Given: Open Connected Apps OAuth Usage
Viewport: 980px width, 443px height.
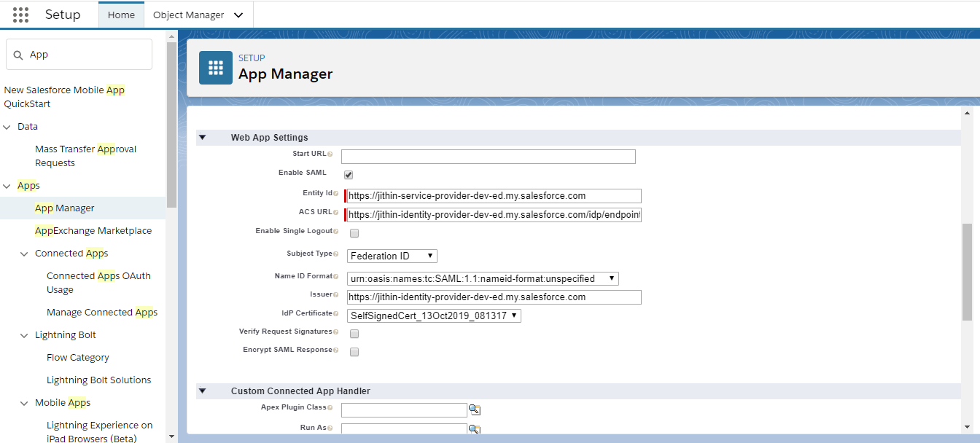Looking at the screenshot, I should pos(98,283).
